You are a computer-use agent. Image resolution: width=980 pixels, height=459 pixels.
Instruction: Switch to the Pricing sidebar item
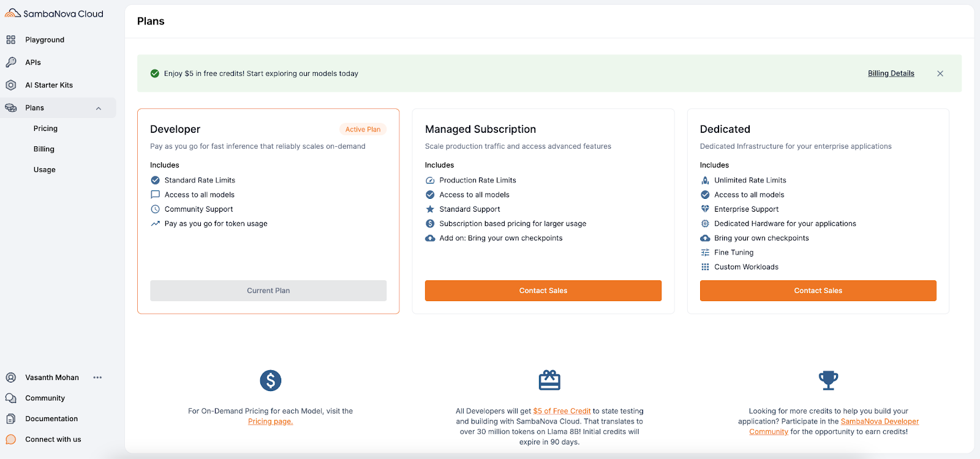(x=45, y=128)
